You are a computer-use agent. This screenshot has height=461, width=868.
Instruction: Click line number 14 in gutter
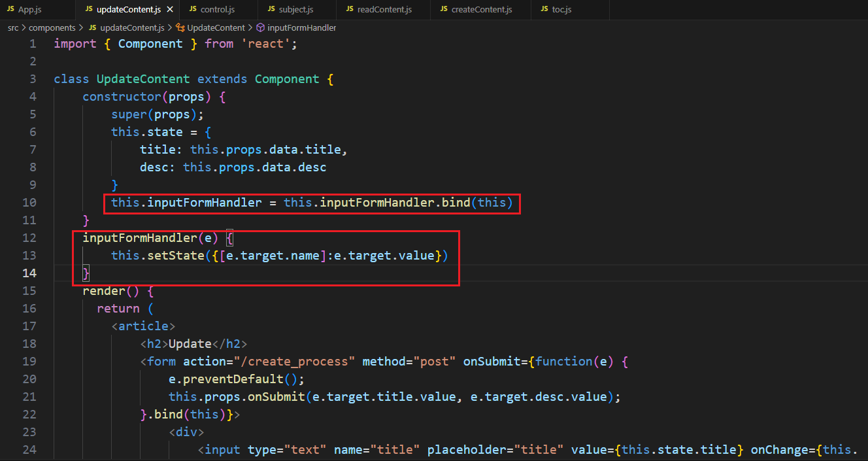[x=29, y=273]
